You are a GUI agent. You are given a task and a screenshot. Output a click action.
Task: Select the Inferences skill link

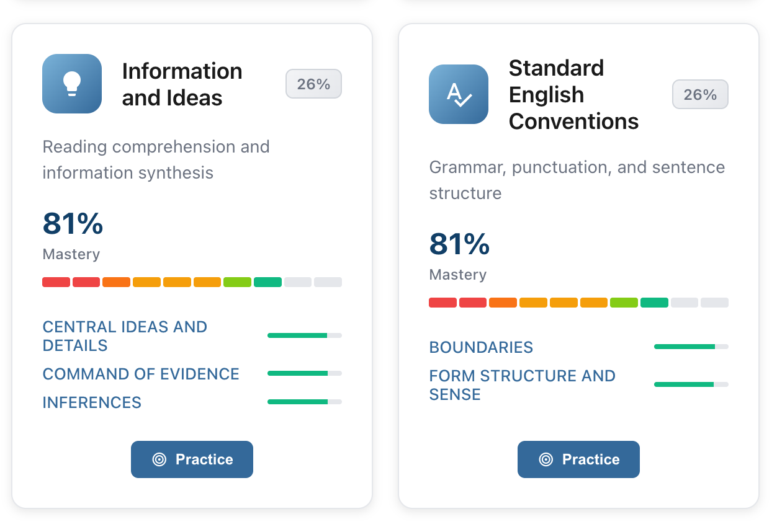[92, 402]
